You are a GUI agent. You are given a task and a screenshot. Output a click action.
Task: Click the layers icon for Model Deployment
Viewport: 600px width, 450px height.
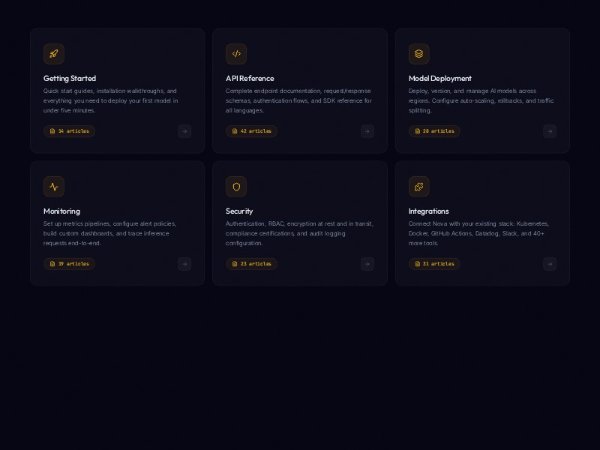pos(419,54)
